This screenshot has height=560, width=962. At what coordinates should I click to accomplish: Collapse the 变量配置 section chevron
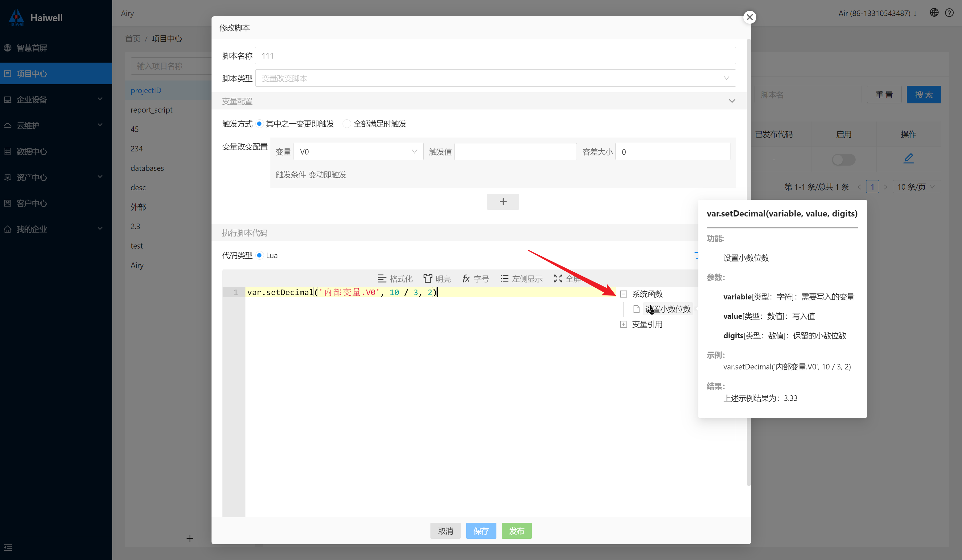[x=731, y=101]
